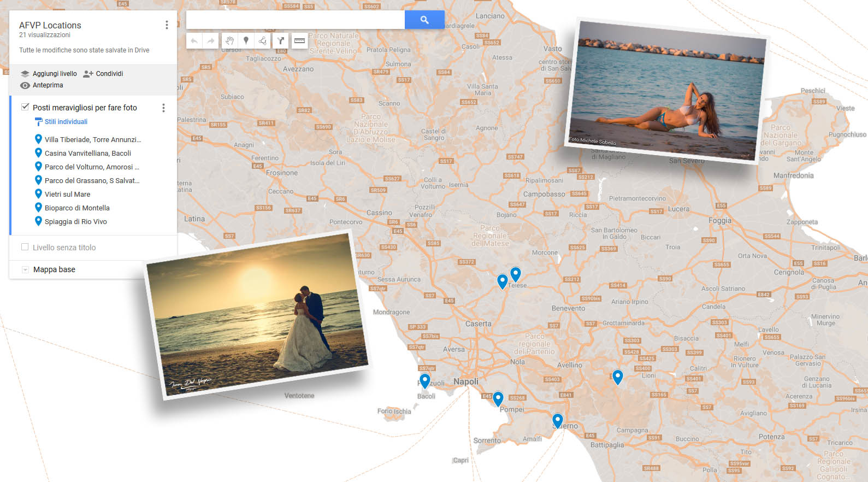Click the 21 visualizzazioni text

pos(45,35)
